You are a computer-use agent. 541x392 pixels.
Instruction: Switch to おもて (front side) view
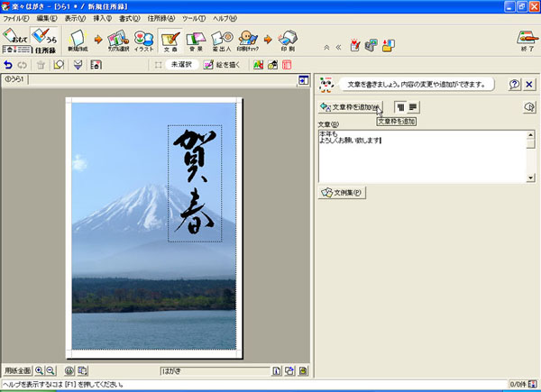coord(14,39)
